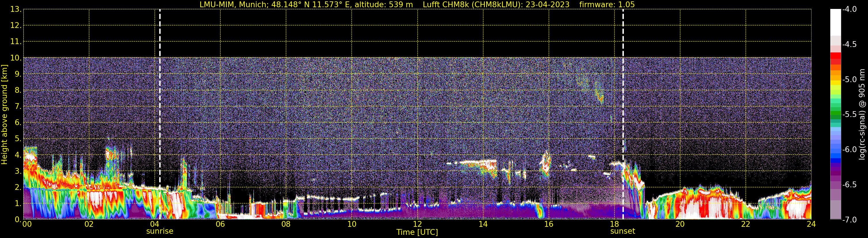Click the 'sunrise' label below the axis
868x238 pixels.
(160, 231)
